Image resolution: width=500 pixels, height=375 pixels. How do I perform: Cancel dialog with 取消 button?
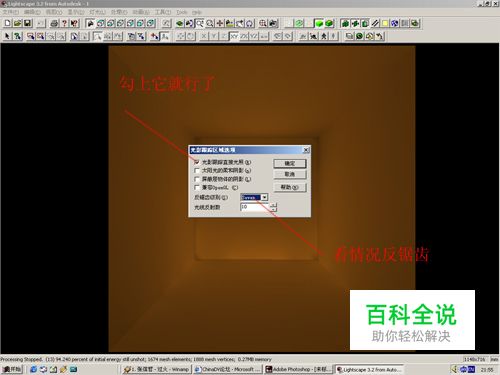coord(290,174)
